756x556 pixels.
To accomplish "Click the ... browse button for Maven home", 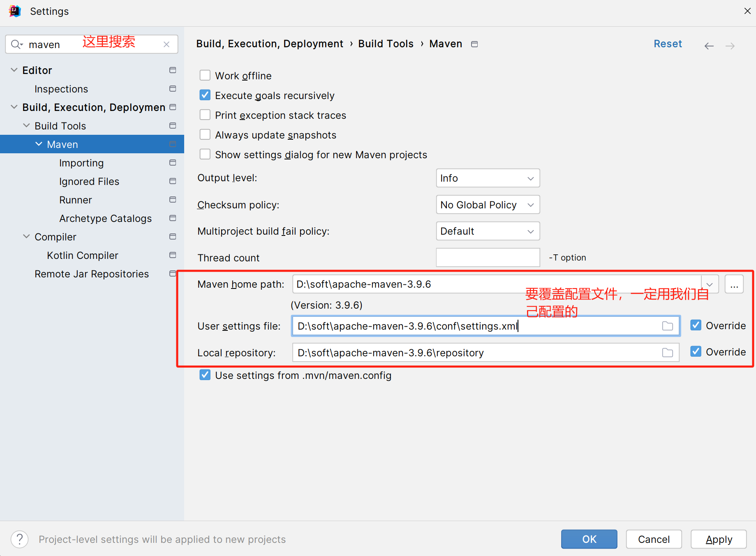I will tap(734, 284).
